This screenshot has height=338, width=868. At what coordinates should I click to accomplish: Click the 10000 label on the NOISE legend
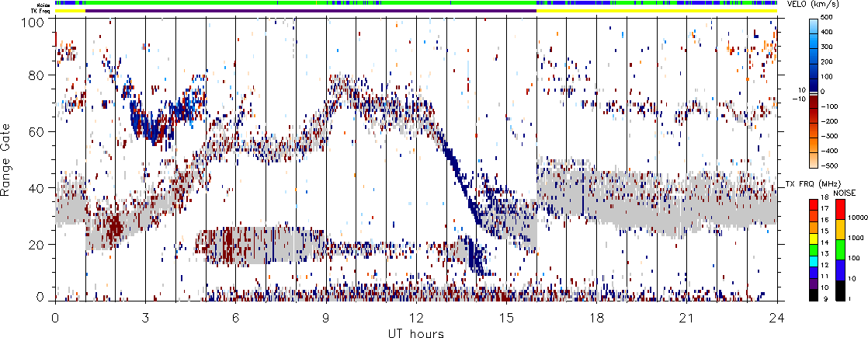pyautogui.click(x=858, y=218)
